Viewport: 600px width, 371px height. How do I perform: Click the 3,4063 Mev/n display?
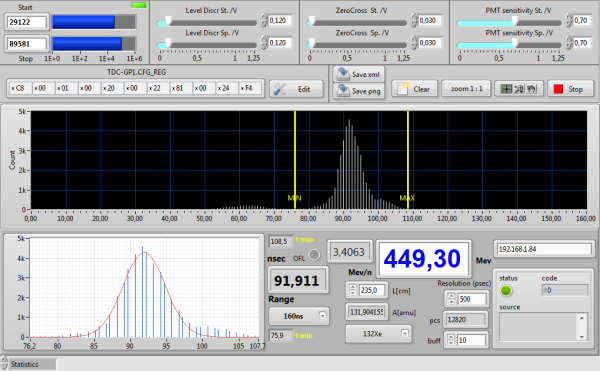[349, 252]
